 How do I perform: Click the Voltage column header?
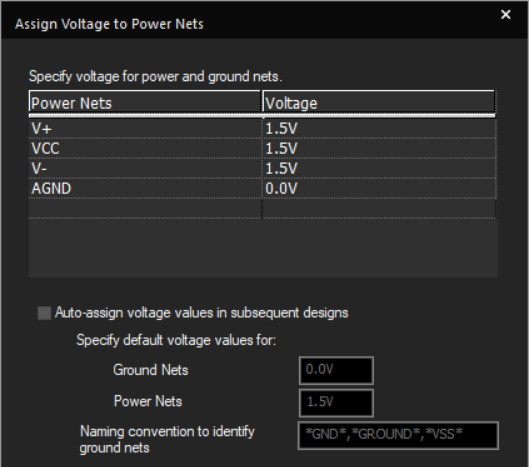(379, 102)
